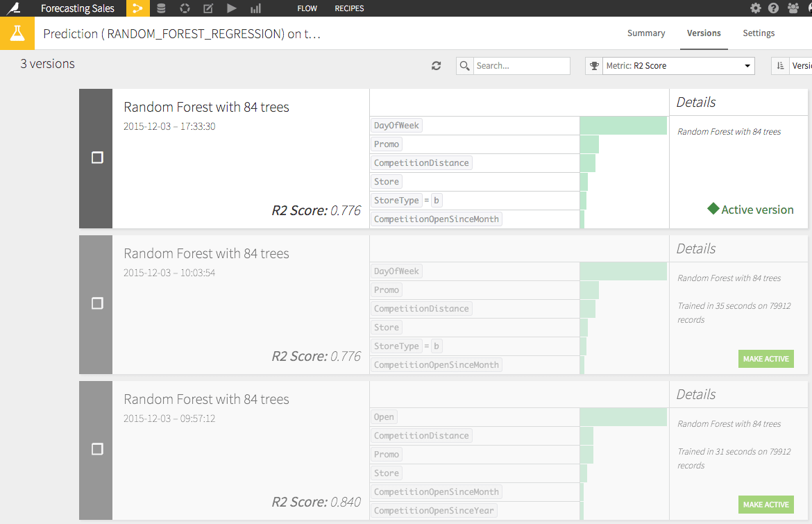This screenshot has width=812, height=524.
Task: Select checkbox for the 17:33:30 version
Action: coord(97,158)
